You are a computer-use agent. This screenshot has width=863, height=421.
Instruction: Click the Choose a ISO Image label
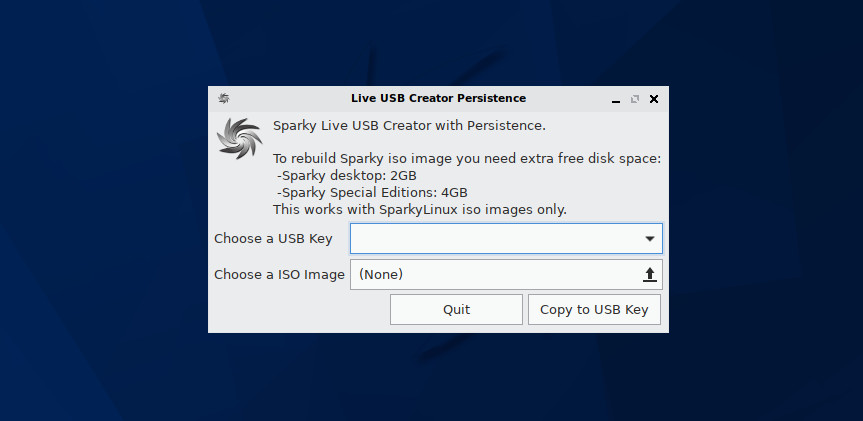279,275
